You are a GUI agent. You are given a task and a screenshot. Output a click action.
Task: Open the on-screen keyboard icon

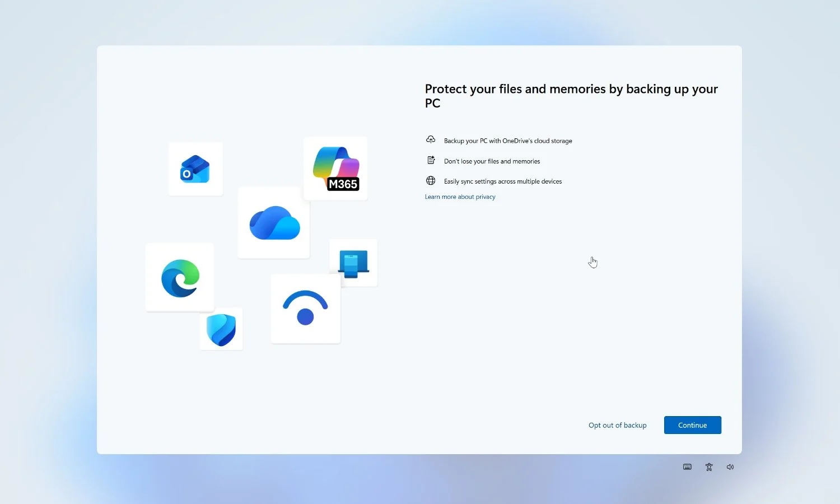pyautogui.click(x=687, y=467)
